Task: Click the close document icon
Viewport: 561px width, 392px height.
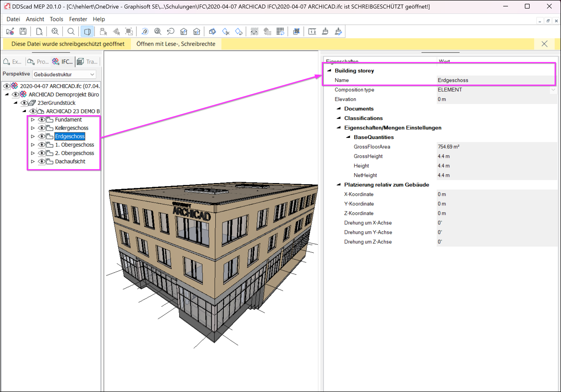Action: (39, 32)
